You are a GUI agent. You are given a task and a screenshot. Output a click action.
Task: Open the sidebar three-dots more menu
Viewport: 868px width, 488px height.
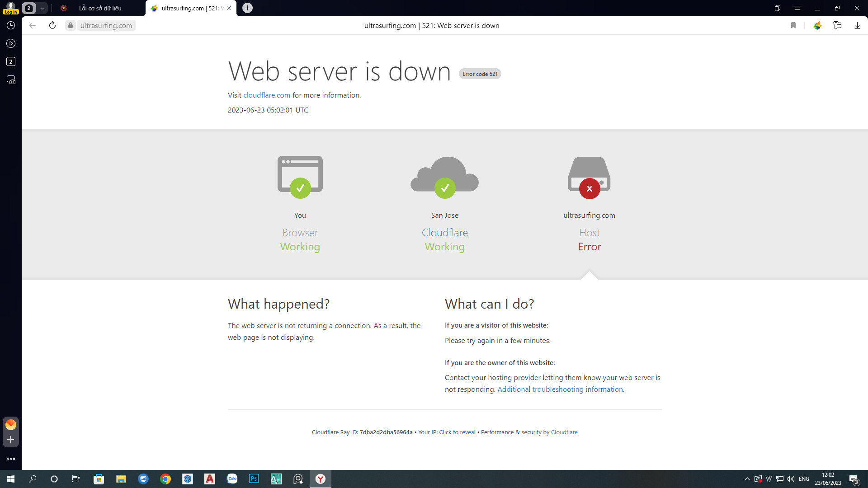click(x=11, y=459)
